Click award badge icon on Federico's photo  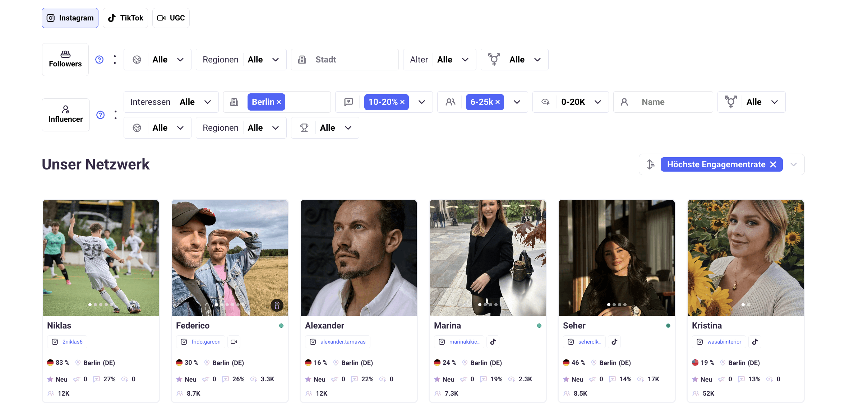pos(277,305)
